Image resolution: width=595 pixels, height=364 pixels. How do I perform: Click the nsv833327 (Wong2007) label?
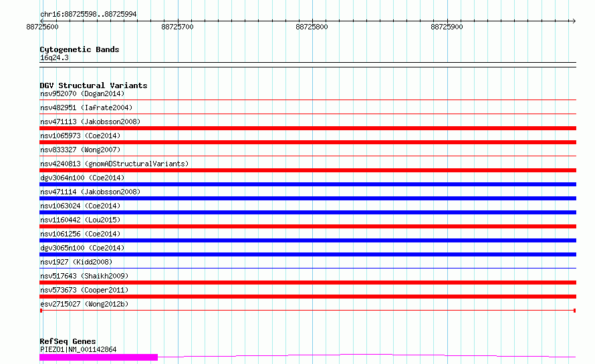coord(80,150)
